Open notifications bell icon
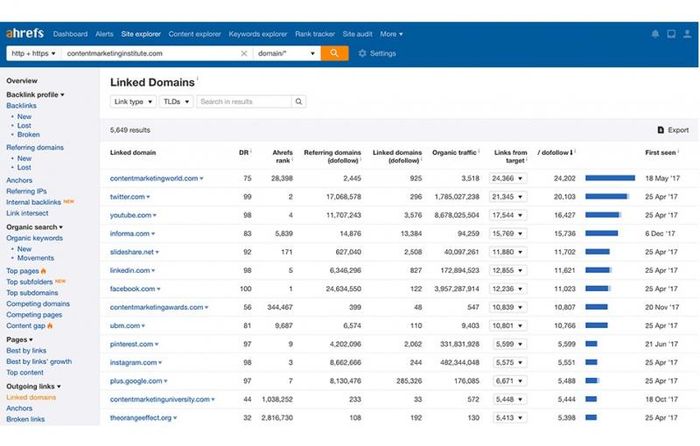The width and height of the screenshot is (700, 446). [655, 34]
